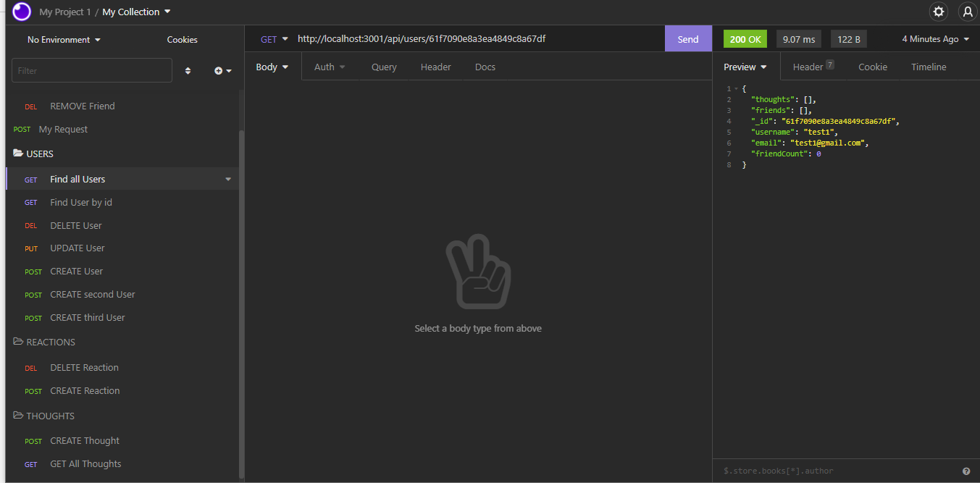Click the Insomnia logo icon
Viewport: 980px width, 483px height.
(22, 12)
